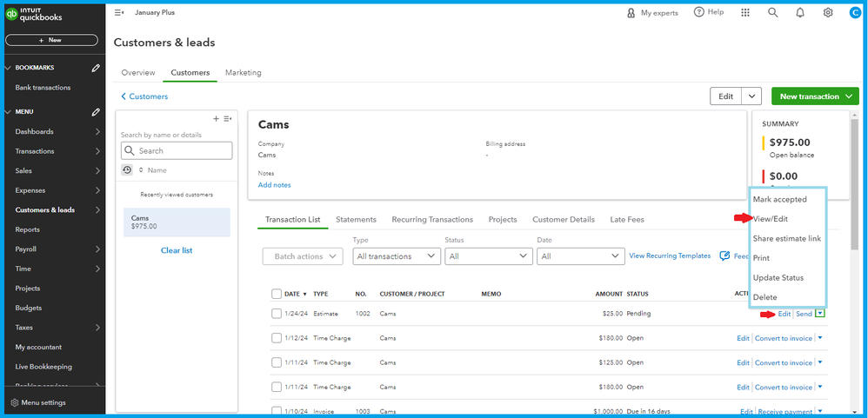Collapse the sidebar with the hamburger icon
Screen dimensions: 868x418
pos(119,13)
